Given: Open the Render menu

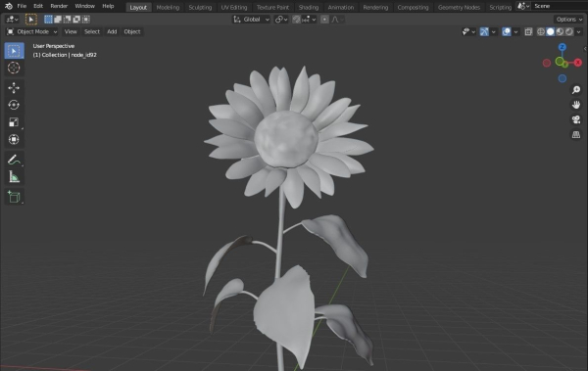Looking at the screenshot, I should (59, 6).
